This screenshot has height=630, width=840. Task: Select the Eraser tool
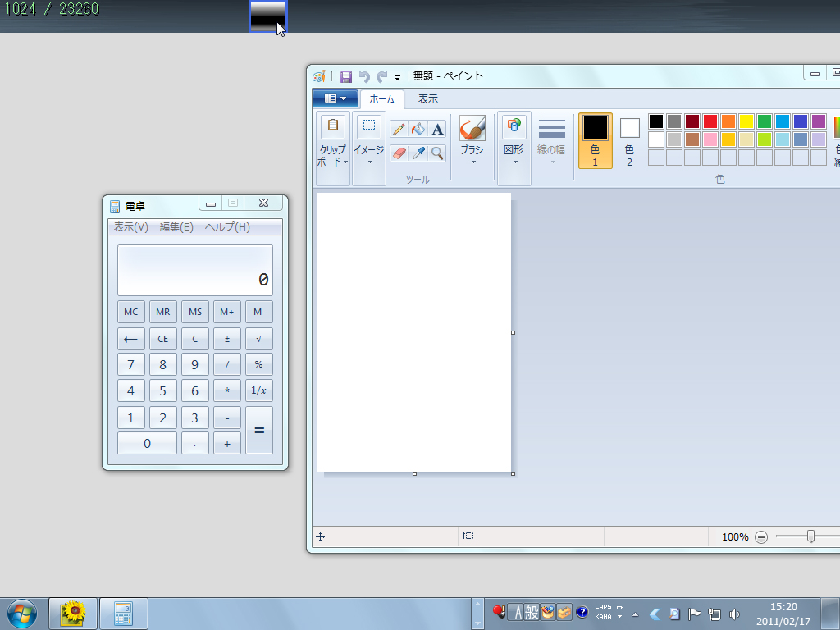[x=399, y=153]
